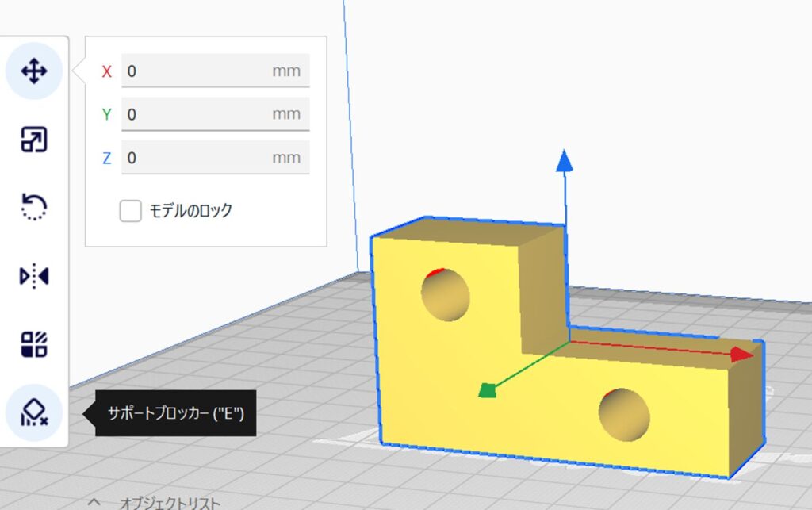Click the Y position input field
The width and height of the screenshot is (812, 510).
point(216,114)
